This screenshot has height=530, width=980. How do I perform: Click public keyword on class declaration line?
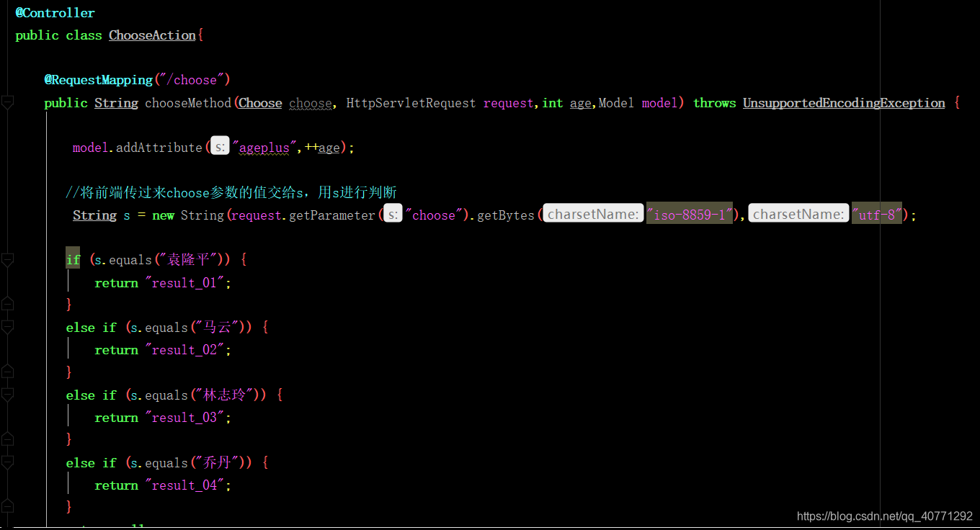coord(37,35)
